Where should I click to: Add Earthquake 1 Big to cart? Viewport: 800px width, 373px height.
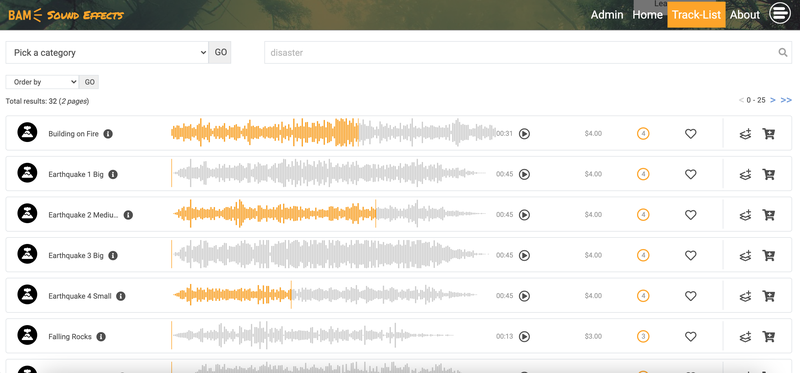(x=768, y=175)
